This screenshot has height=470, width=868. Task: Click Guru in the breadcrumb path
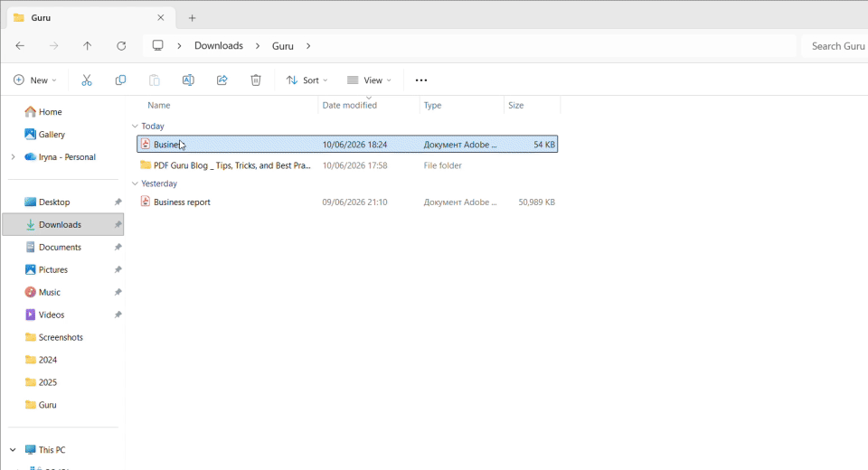(x=282, y=46)
